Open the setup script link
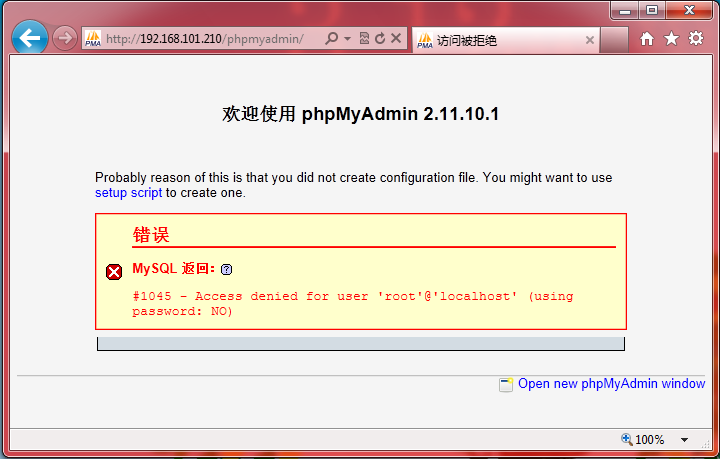This screenshot has height=459, width=720. click(129, 193)
